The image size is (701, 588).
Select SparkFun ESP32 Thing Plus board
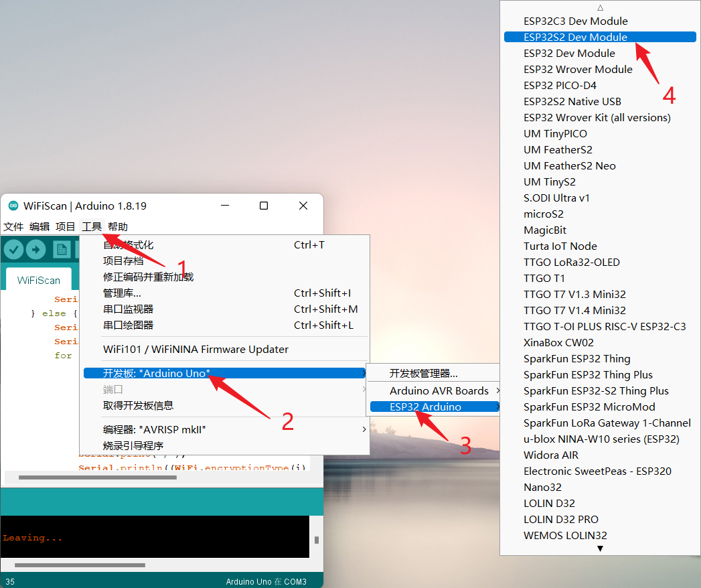pos(600,375)
